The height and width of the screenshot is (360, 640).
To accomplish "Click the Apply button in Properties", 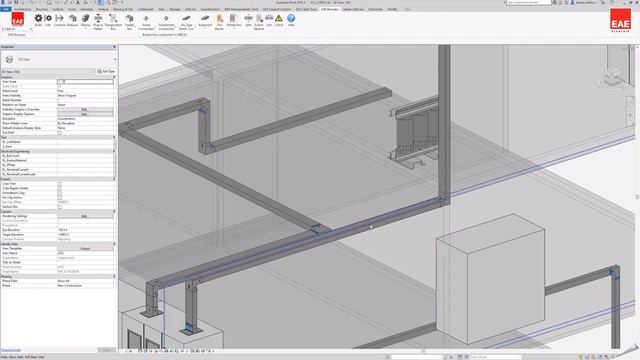I will [x=107, y=350].
